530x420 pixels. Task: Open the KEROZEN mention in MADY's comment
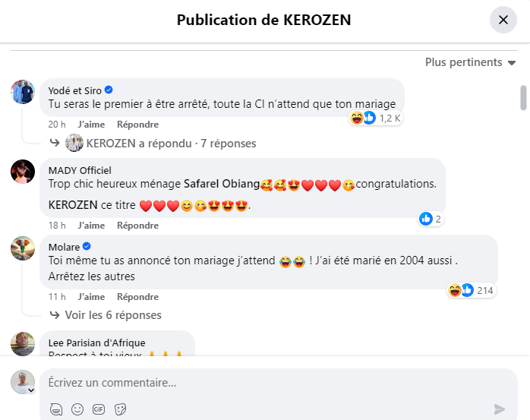point(73,205)
